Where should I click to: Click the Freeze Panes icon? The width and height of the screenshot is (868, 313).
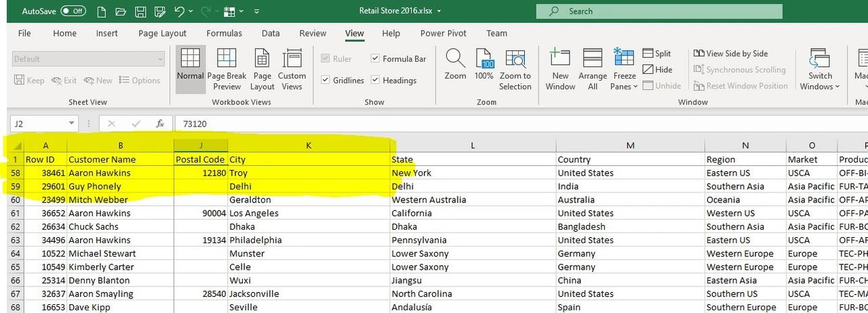(x=624, y=60)
